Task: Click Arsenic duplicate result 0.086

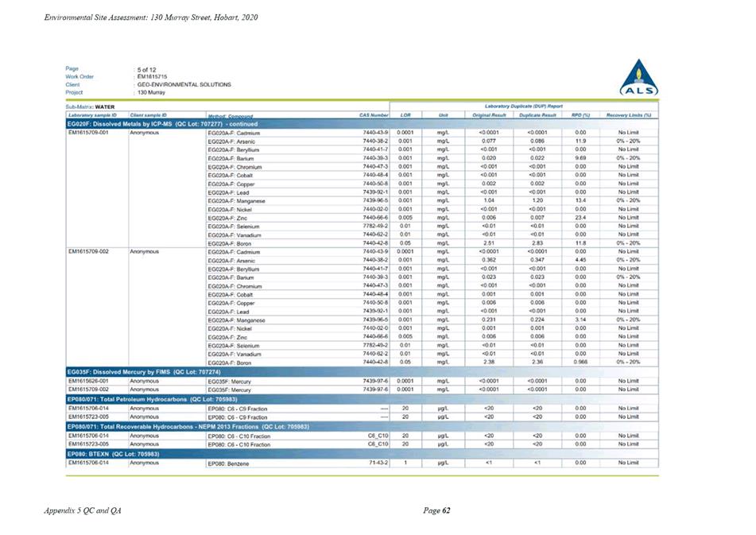Action: pos(537,142)
